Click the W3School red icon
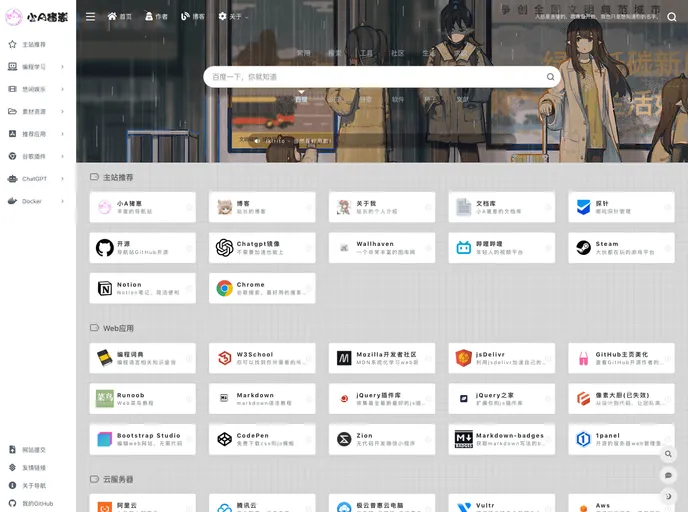This screenshot has width=688, height=512. (x=224, y=358)
